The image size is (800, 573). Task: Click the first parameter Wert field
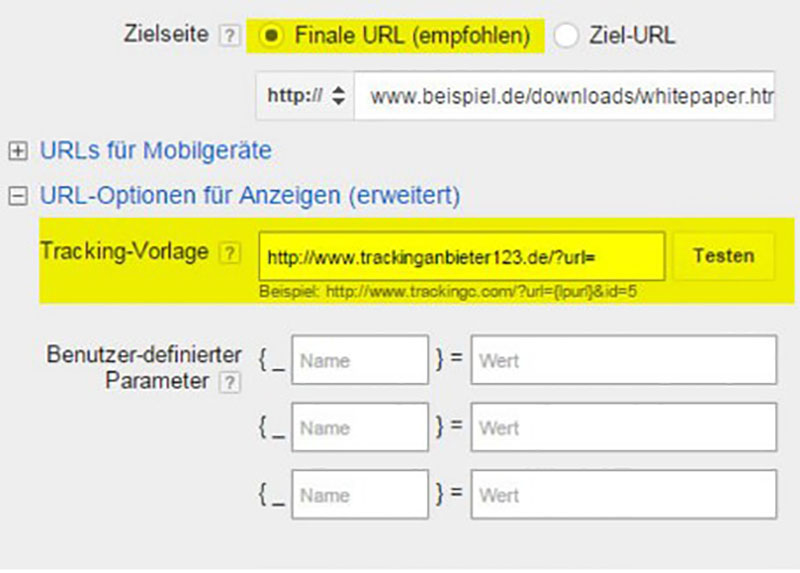(623, 360)
